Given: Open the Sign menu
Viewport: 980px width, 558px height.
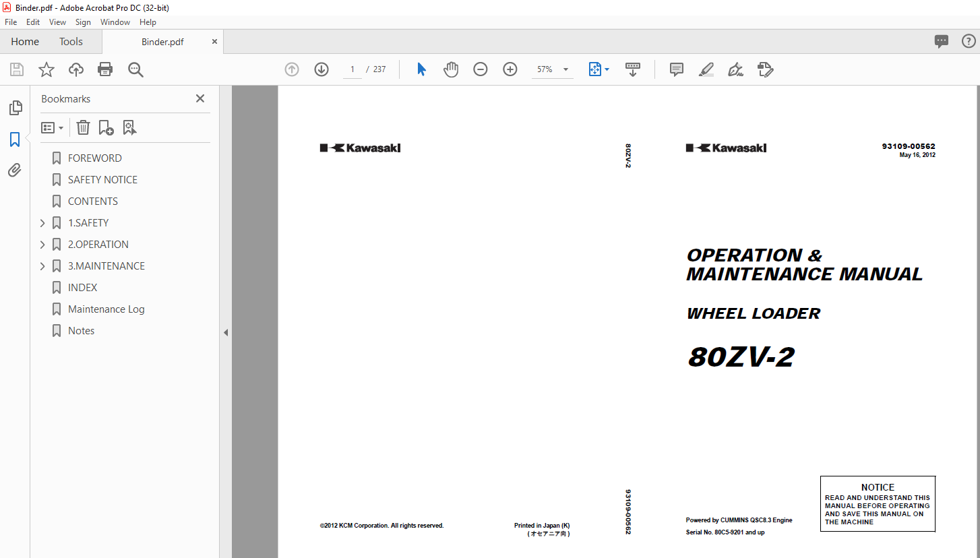Looking at the screenshot, I should click(x=83, y=22).
